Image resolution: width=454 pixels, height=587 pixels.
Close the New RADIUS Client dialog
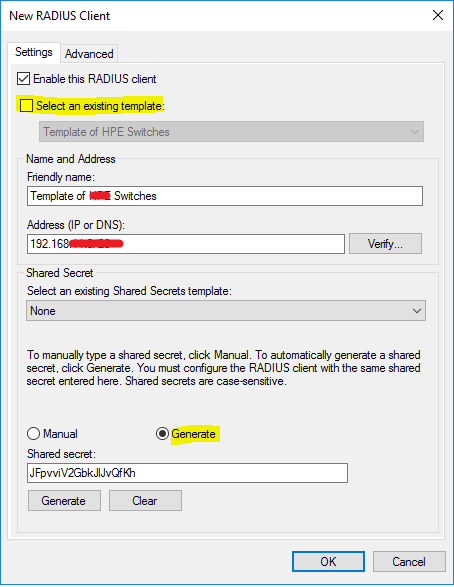pos(438,15)
